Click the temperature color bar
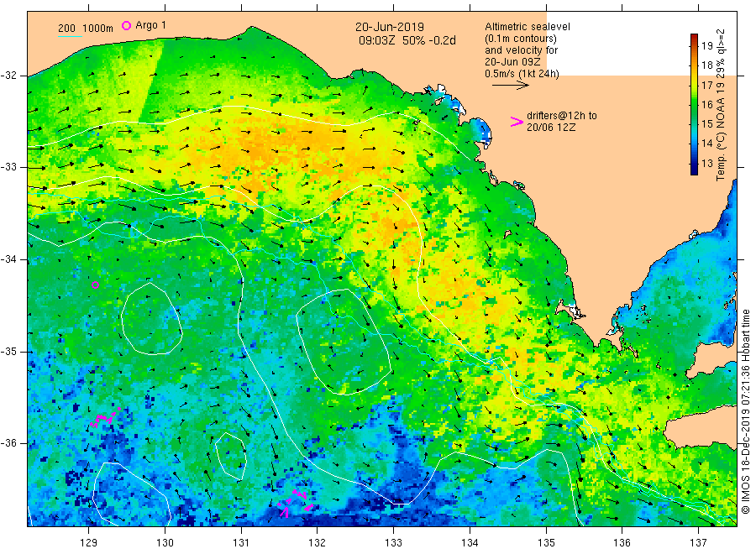Viewport: 756px width, 554px height. (x=695, y=104)
